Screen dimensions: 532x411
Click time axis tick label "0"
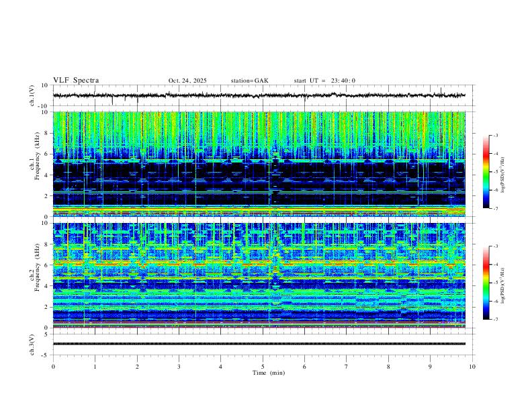pyautogui.click(x=53, y=367)
